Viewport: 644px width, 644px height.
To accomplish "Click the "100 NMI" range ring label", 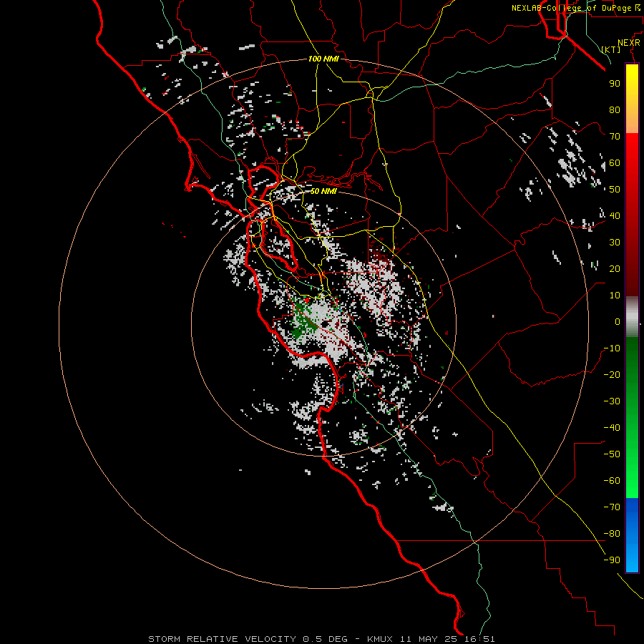I will coord(323,59).
